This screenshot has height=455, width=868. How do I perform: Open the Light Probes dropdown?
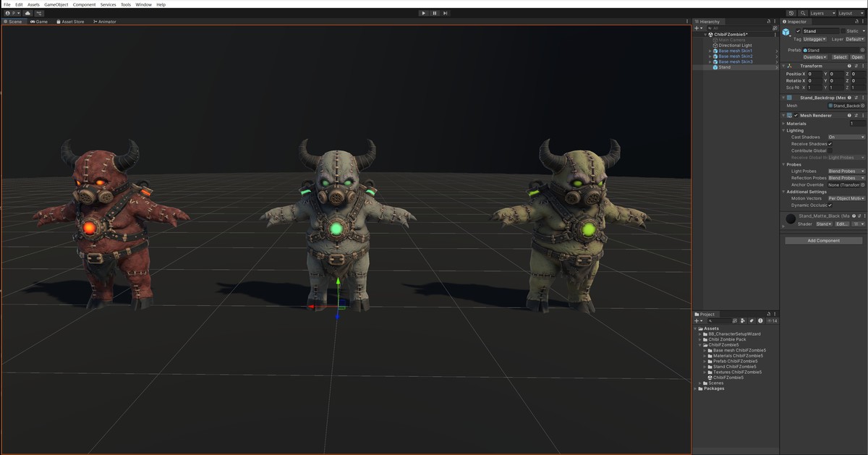point(846,171)
